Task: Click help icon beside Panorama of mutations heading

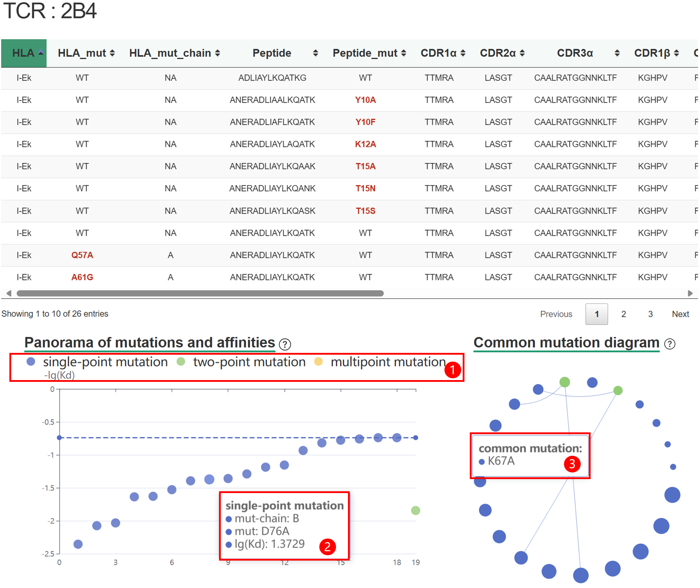Action: [x=285, y=344]
